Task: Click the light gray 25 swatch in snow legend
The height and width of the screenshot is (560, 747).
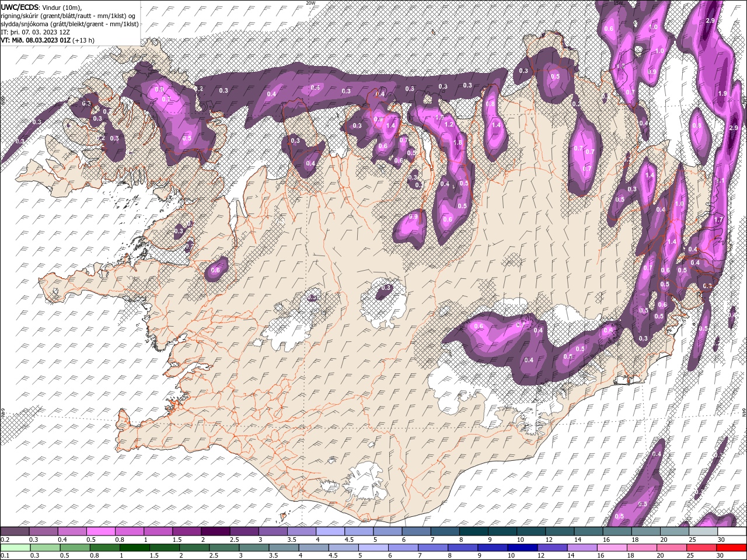Action: click(x=703, y=531)
